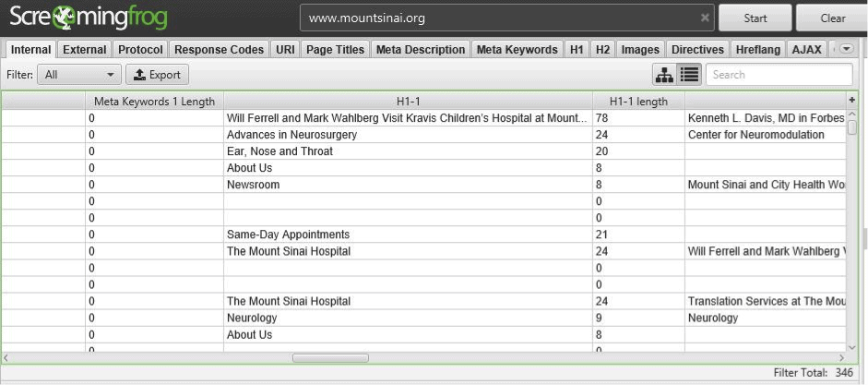Image resolution: width=868 pixels, height=385 pixels.
Task: Open the Images tab
Action: point(640,50)
